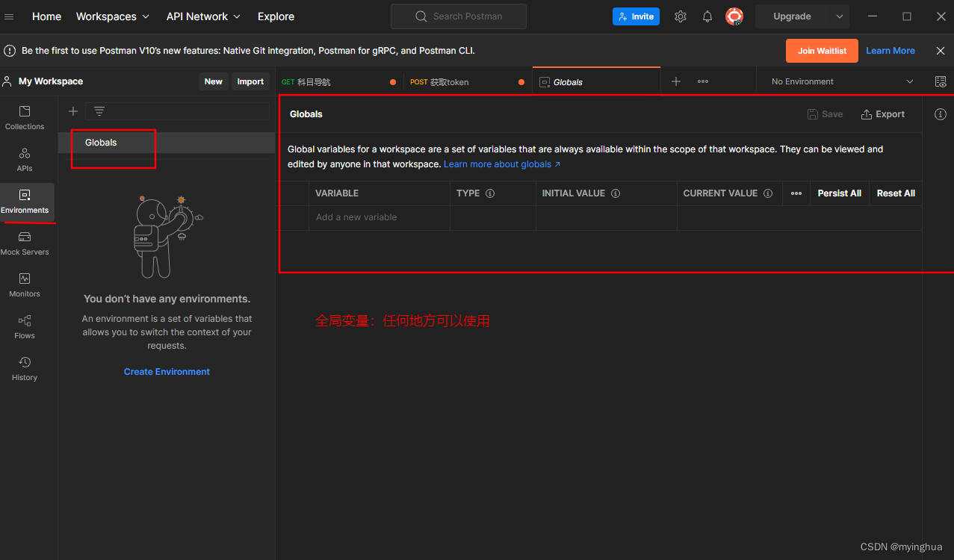Click the VARIABLE column header
Image resolution: width=954 pixels, height=560 pixels.
[x=380, y=193]
